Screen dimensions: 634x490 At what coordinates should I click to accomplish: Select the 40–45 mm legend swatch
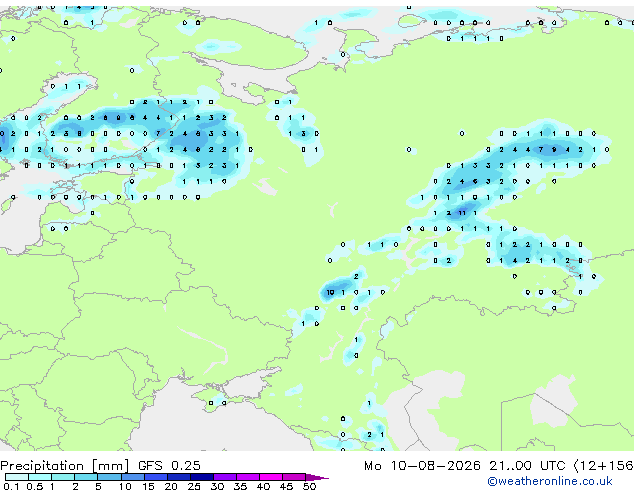[x=271, y=477]
